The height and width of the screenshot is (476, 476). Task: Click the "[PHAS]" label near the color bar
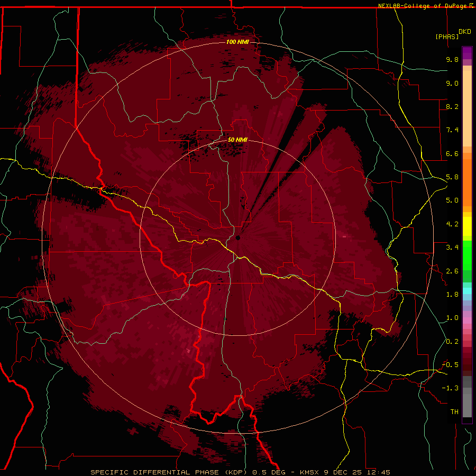pos(447,36)
